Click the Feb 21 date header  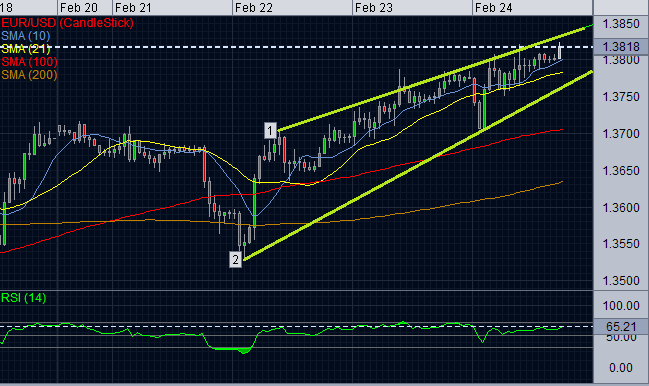tap(133, 7)
